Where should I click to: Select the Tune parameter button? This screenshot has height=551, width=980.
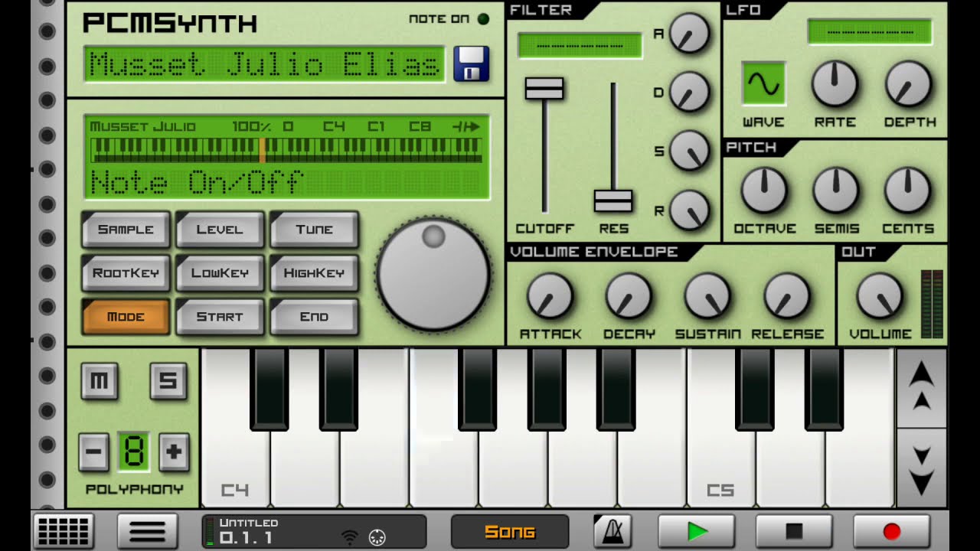click(x=314, y=229)
